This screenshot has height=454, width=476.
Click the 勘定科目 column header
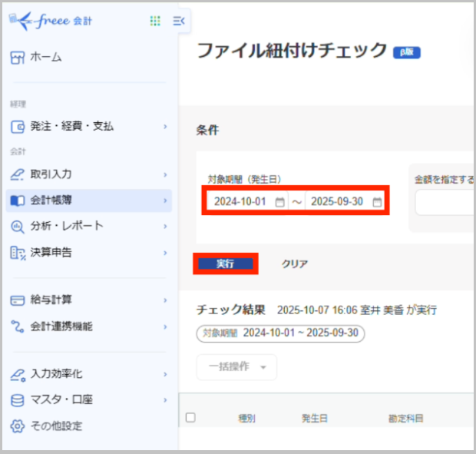(x=406, y=419)
